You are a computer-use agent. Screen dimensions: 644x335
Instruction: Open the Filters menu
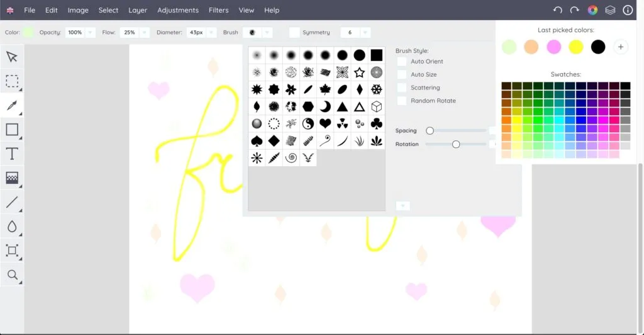[x=219, y=10]
